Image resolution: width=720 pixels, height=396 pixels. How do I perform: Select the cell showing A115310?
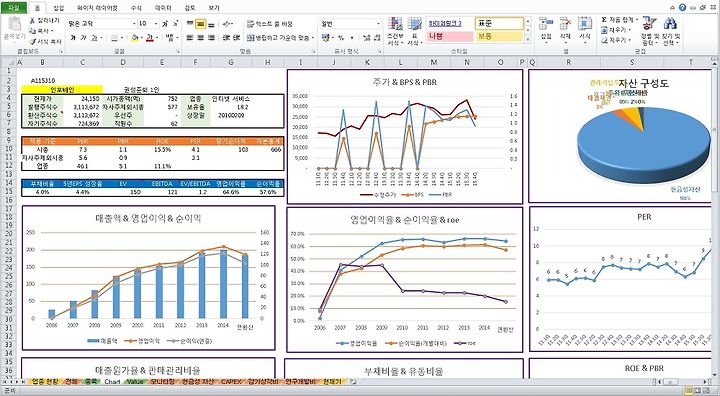coord(42,80)
